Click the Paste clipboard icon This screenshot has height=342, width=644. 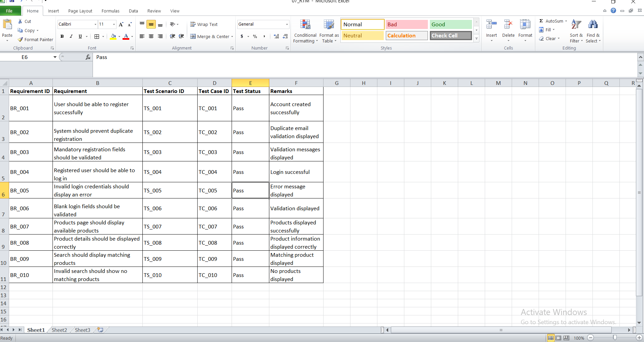coord(7,25)
